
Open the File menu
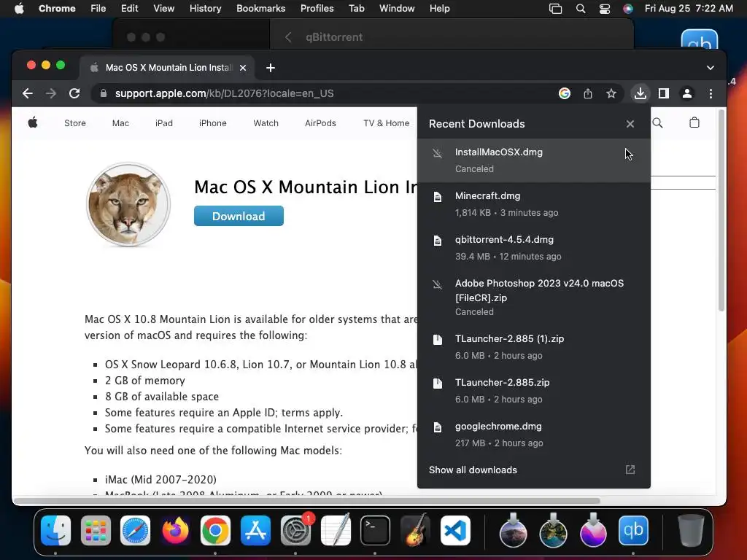coord(98,8)
